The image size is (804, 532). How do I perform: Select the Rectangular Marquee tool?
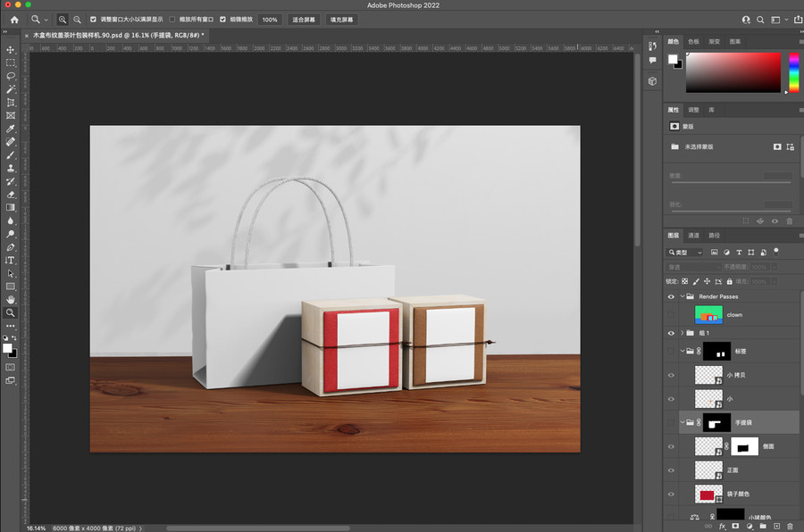[10, 63]
